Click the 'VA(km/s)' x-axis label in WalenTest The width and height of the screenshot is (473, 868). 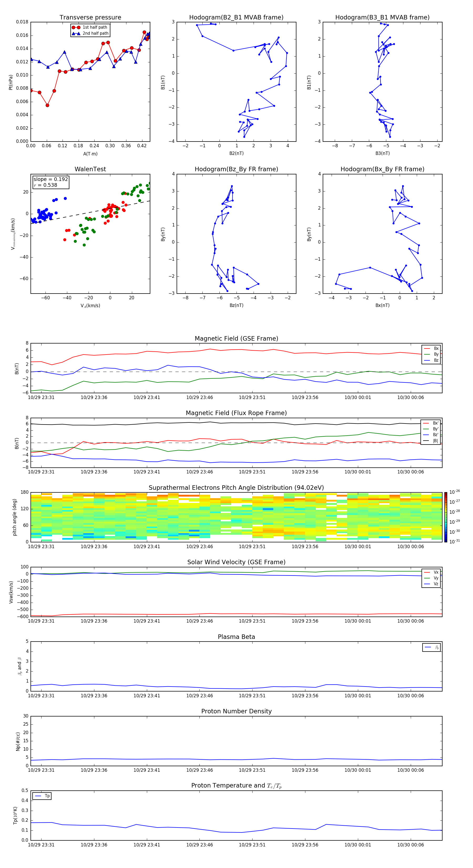coord(90,306)
